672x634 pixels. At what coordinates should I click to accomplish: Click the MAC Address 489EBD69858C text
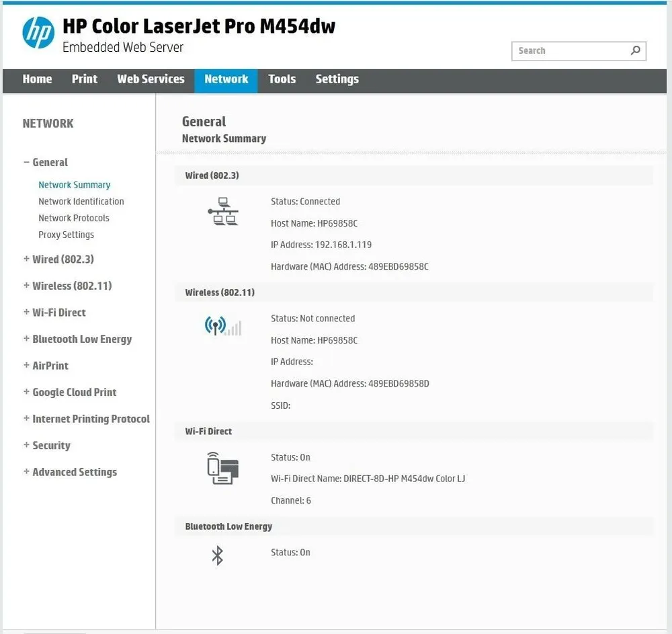point(349,267)
